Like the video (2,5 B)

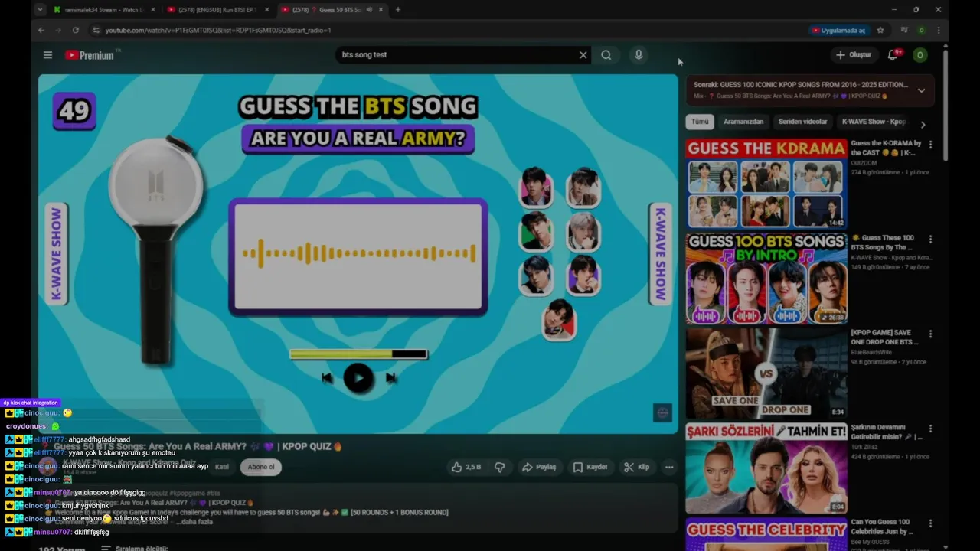pyautogui.click(x=465, y=467)
